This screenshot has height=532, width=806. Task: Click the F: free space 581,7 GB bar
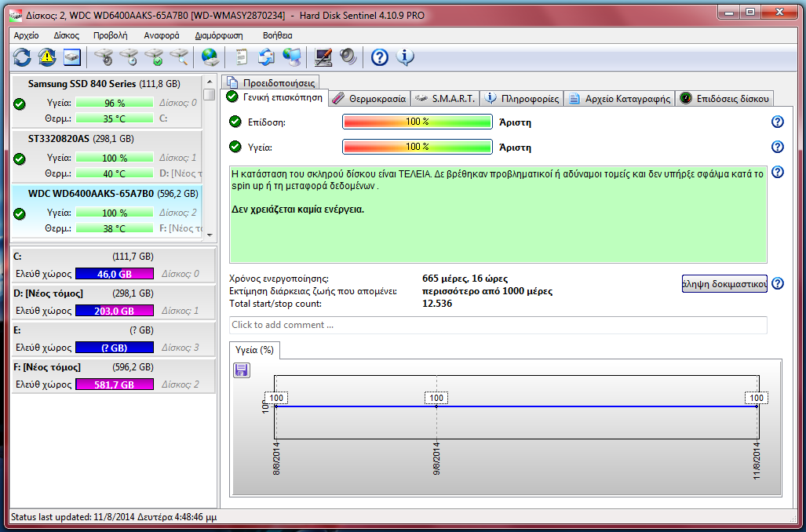(x=114, y=384)
